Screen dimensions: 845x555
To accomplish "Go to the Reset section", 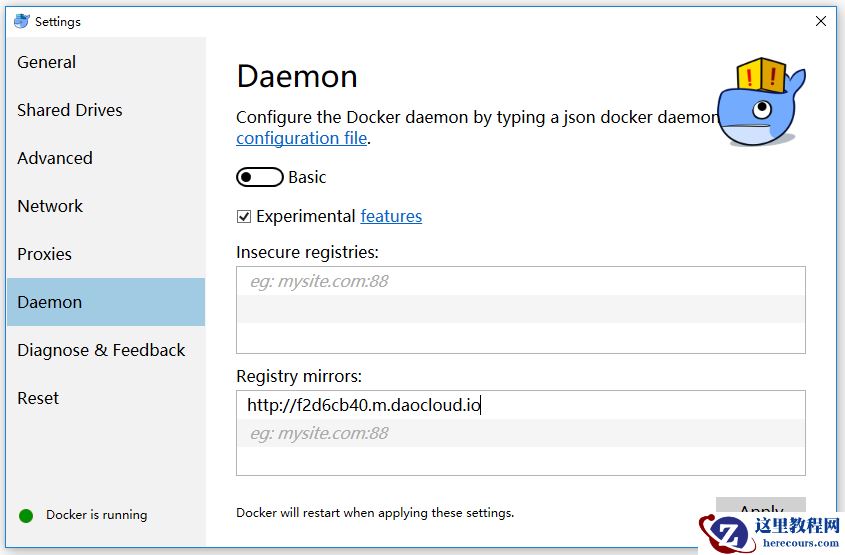I will click(x=38, y=398).
